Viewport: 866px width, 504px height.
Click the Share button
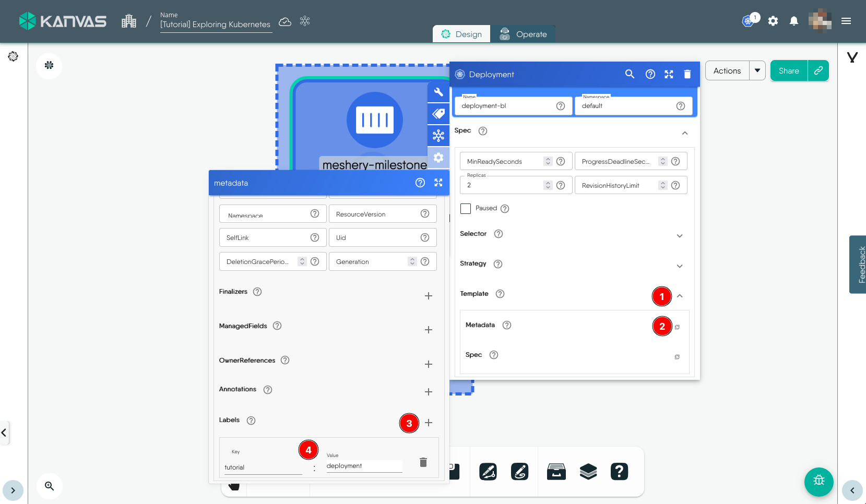(x=789, y=70)
